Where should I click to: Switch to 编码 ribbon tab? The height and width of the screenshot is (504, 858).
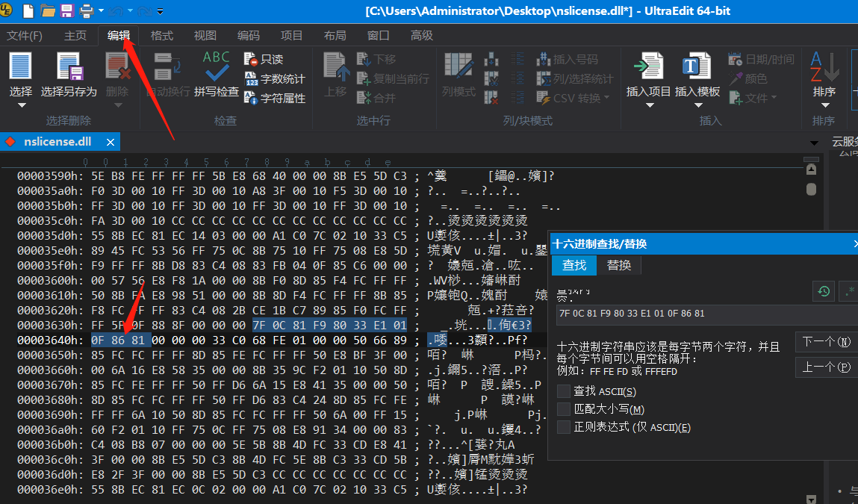click(x=248, y=36)
